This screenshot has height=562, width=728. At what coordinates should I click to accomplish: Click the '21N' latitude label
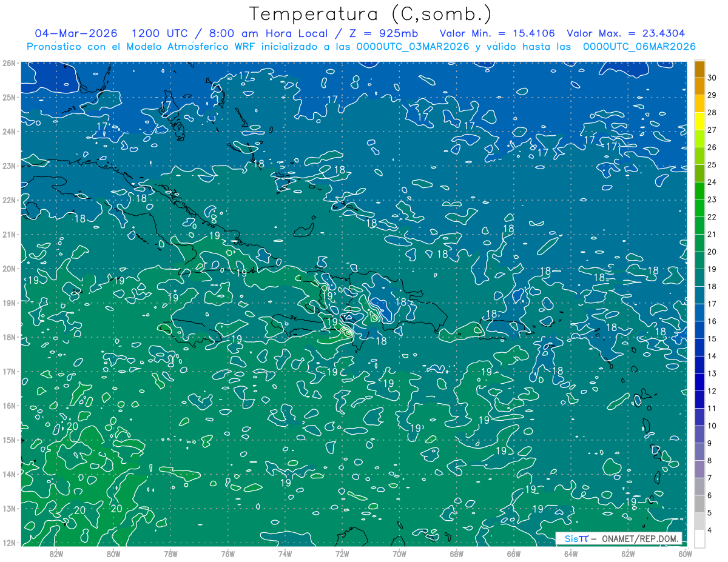click(8, 234)
